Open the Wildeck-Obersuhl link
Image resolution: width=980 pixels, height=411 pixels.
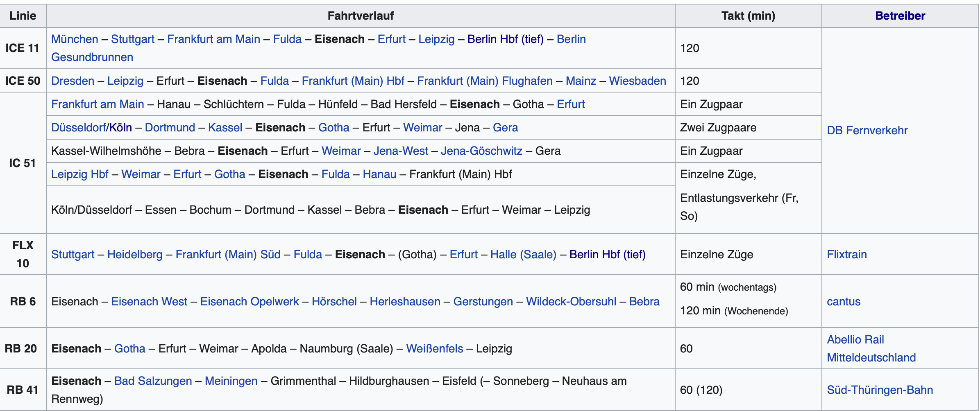[571, 302]
